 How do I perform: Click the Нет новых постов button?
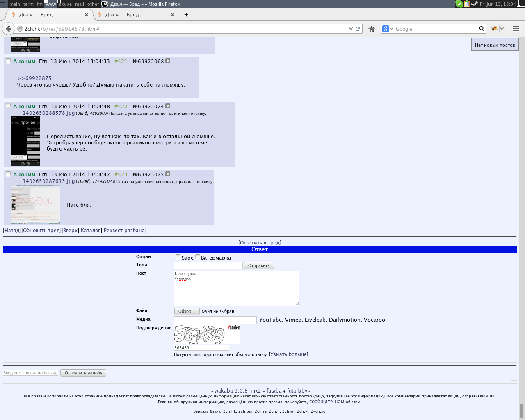[495, 45]
